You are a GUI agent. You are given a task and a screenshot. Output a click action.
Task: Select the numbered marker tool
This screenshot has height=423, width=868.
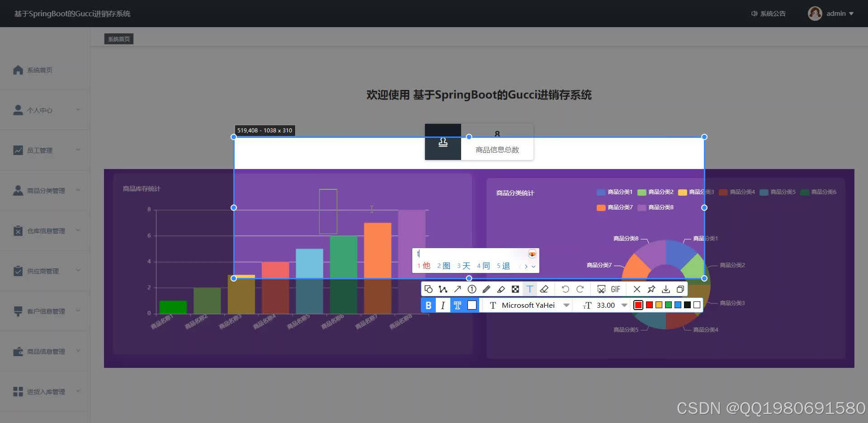pyautogui.click(x=472, y=289)
